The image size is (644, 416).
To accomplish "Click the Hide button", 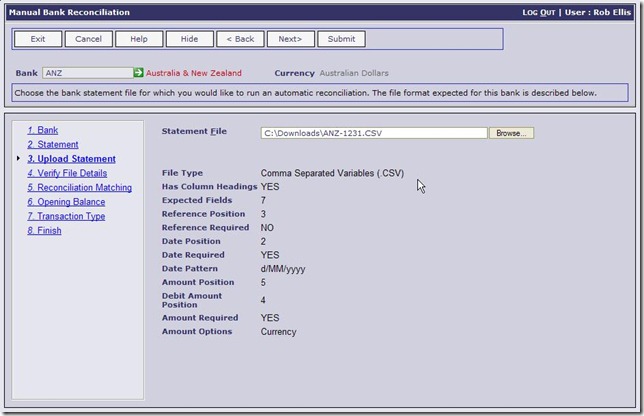I will pos(189,39).
